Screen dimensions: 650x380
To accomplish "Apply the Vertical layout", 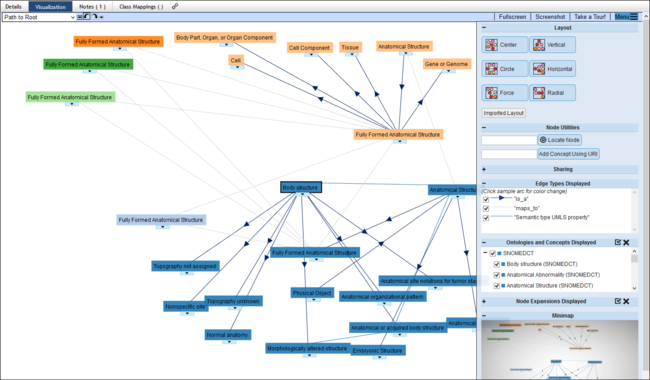I will (x=552, y=45).
